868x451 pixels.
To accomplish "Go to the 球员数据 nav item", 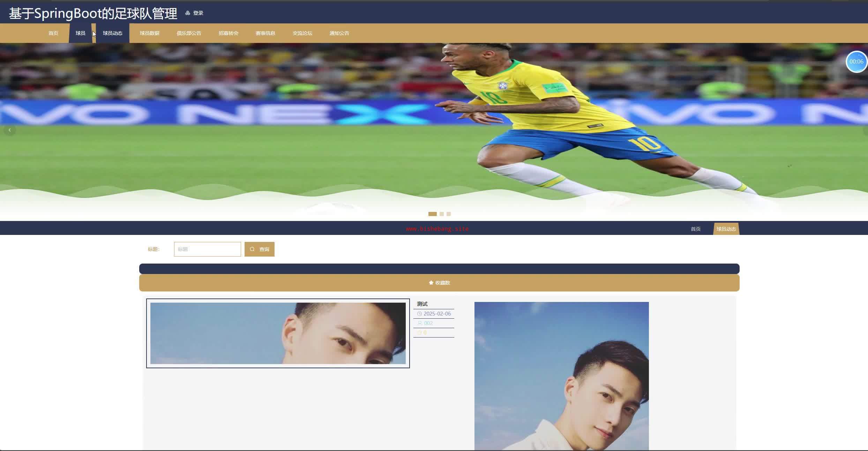I will (149, 33).
